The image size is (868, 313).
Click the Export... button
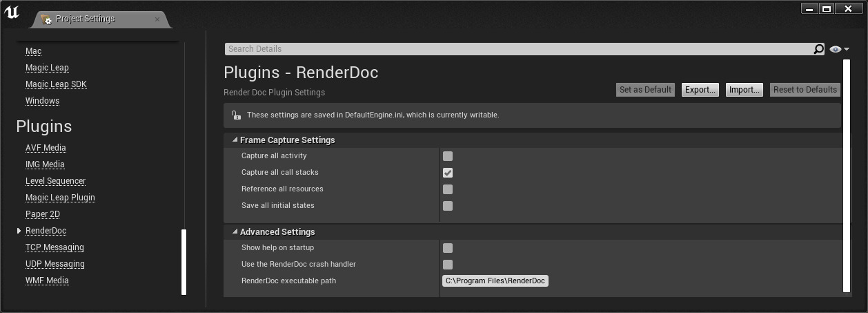tap(700, 90)
